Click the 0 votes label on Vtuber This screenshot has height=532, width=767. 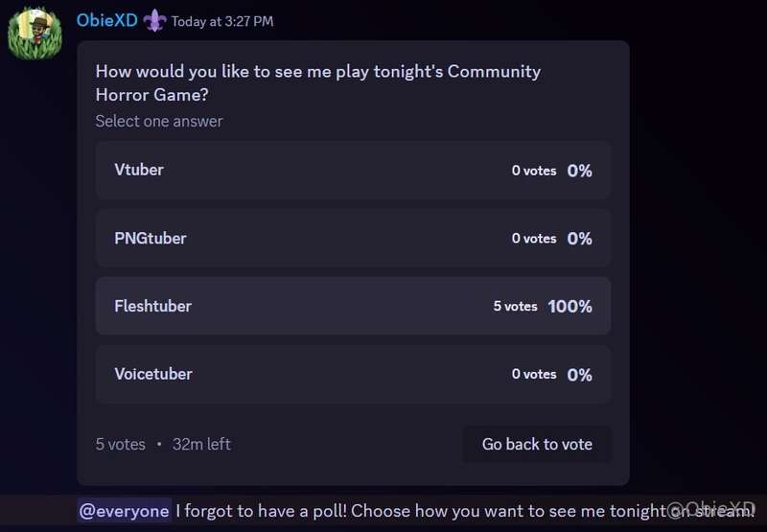coord(534,171)
